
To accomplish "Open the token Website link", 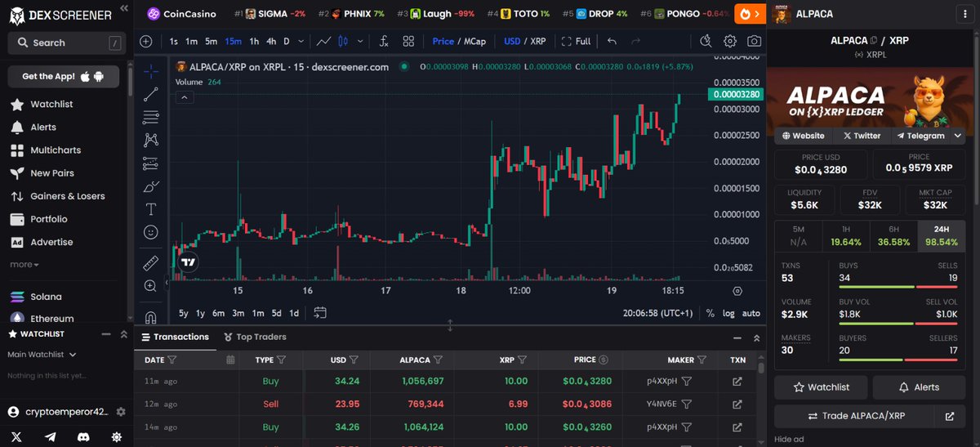I will [x=803, y=136].
